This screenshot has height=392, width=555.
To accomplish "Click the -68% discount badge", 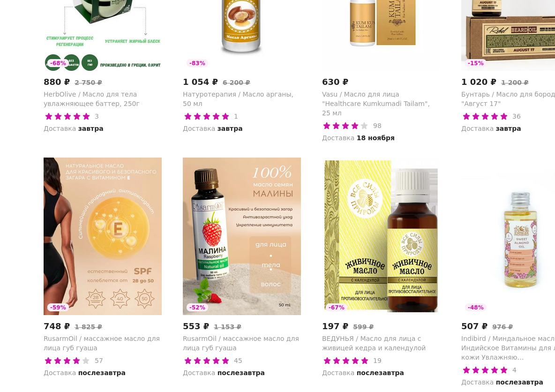I will pyautogui.click(x=58, y=63).
